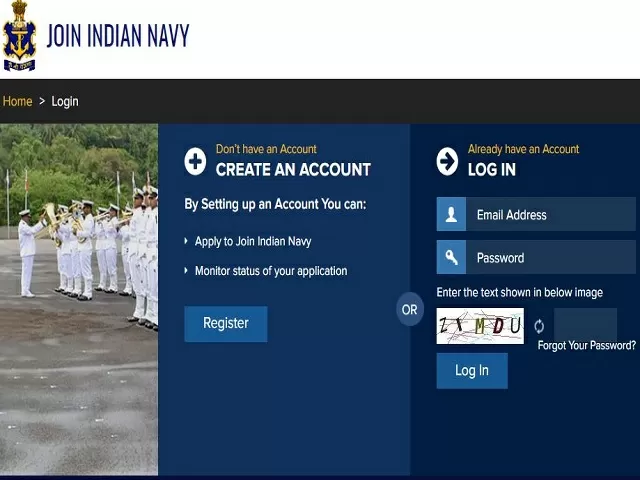Go to Home in the breadcrumb
The height and width of the screenshot is (480, 640).
point(18,101)
